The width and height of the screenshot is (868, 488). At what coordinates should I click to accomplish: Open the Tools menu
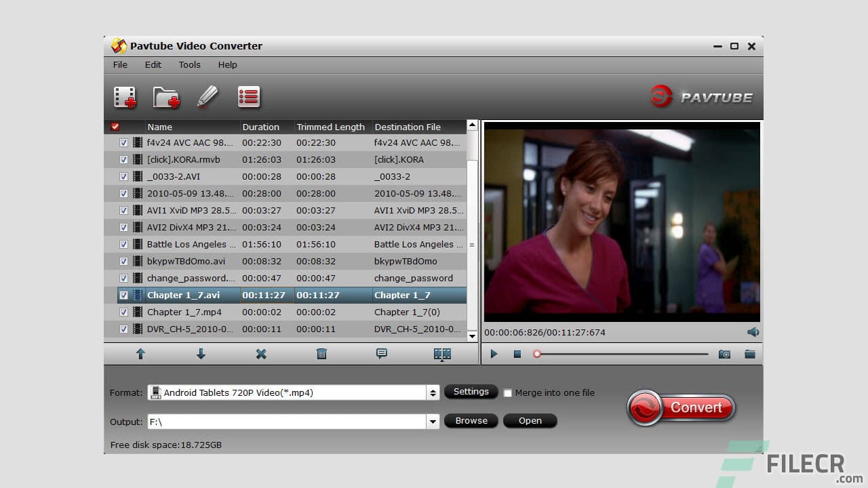coord(189,64)
